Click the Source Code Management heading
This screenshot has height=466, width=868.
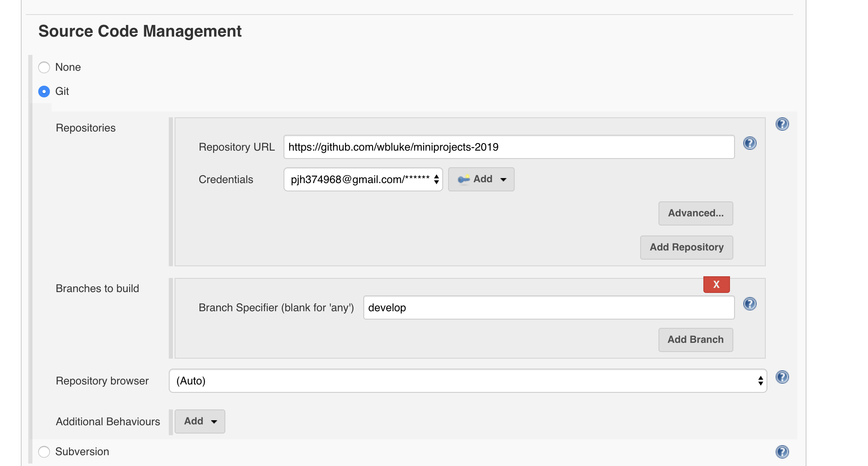click(140, 32)
